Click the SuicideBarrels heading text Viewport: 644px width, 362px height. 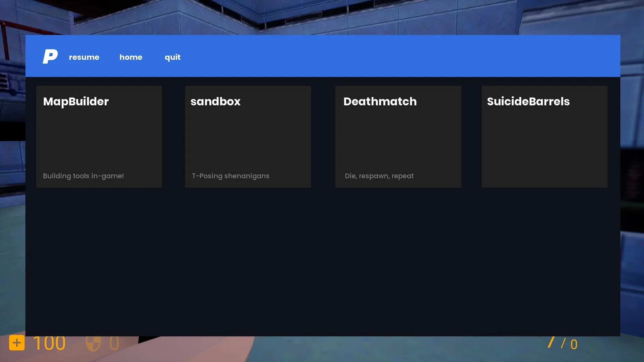pos(528,102)
